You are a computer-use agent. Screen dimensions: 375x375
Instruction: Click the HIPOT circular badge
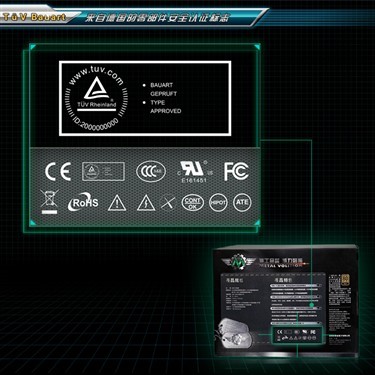[218, 202]
